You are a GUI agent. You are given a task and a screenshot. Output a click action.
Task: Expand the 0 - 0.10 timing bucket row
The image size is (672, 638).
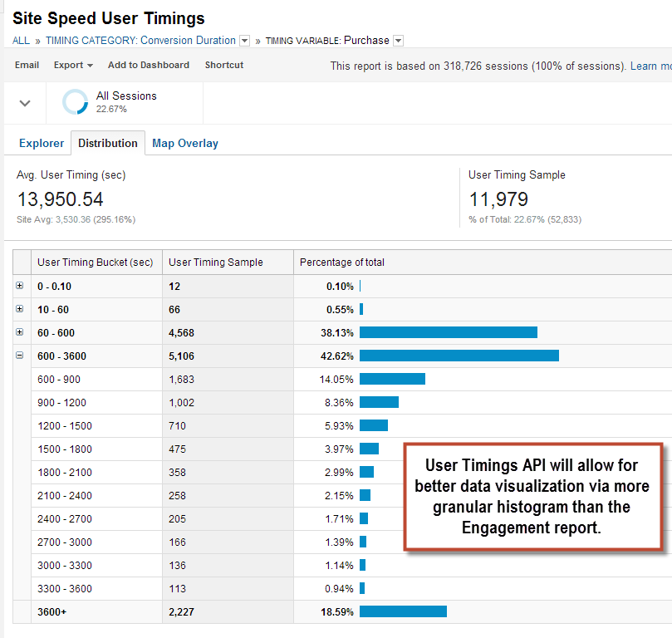click(20, 286)
